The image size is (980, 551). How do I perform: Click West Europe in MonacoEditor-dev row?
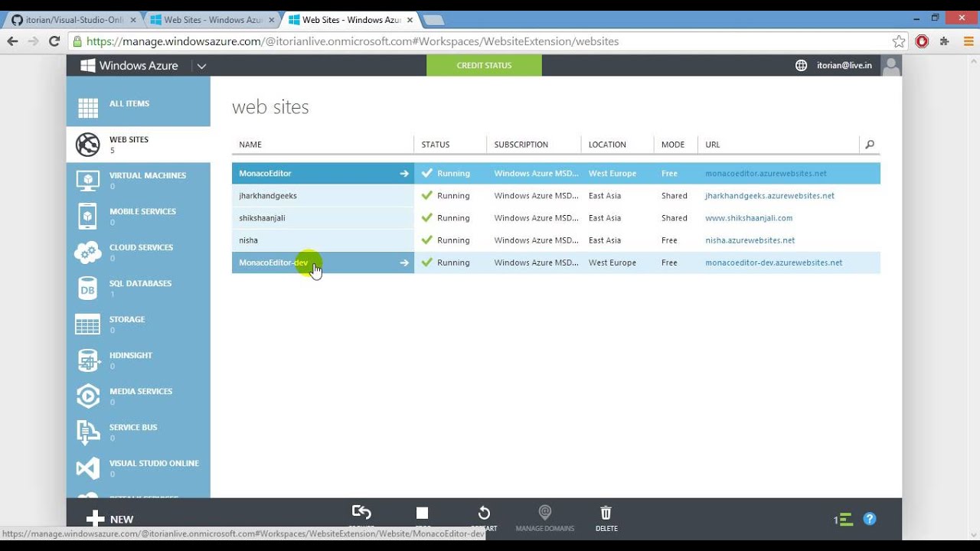point(612,262)
